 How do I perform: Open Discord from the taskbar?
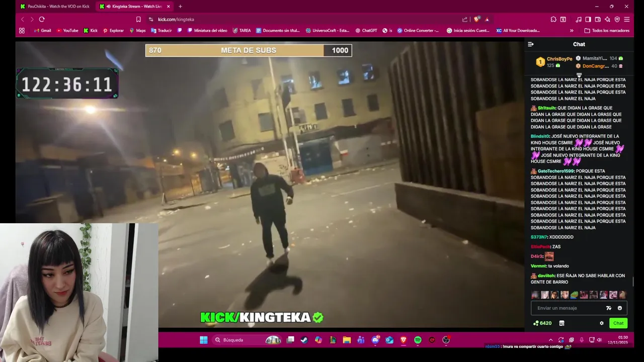(375, 340)
